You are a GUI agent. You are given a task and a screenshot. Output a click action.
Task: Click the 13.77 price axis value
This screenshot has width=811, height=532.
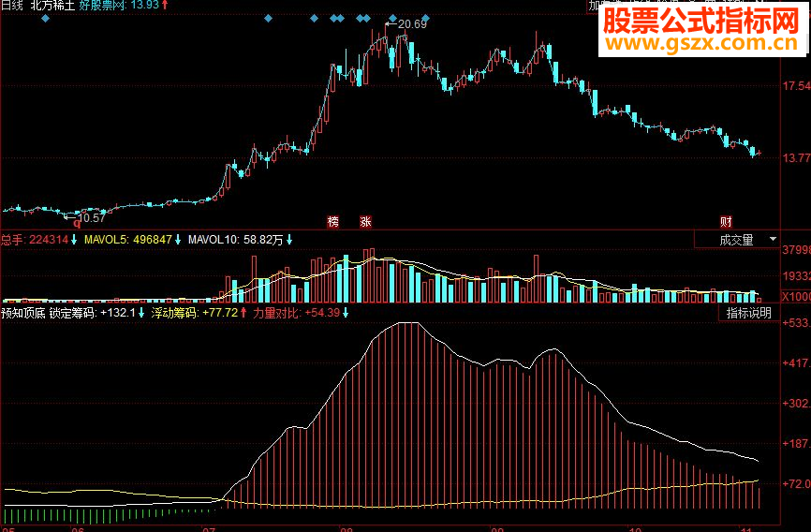pyautogui.click(x=796, y=158)
